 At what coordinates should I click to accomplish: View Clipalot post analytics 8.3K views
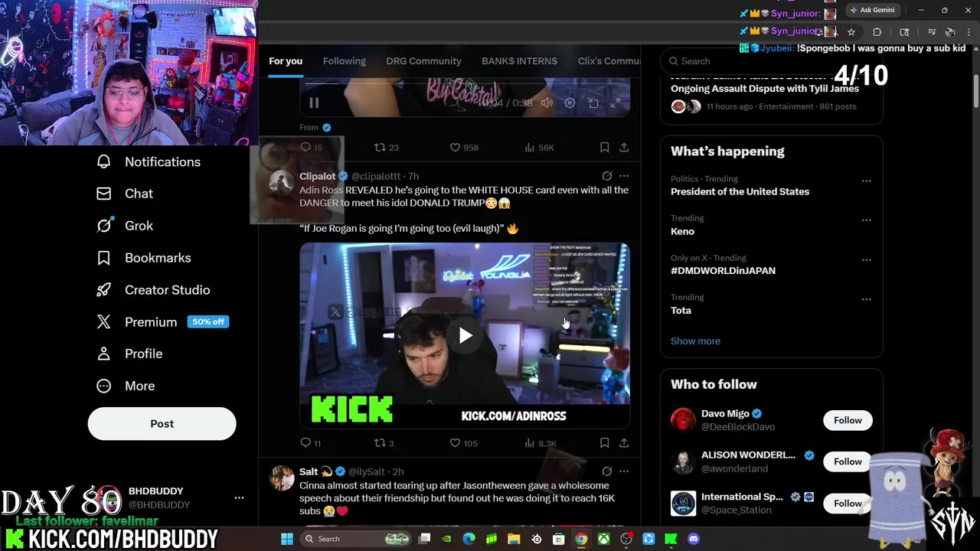[541, 442]
